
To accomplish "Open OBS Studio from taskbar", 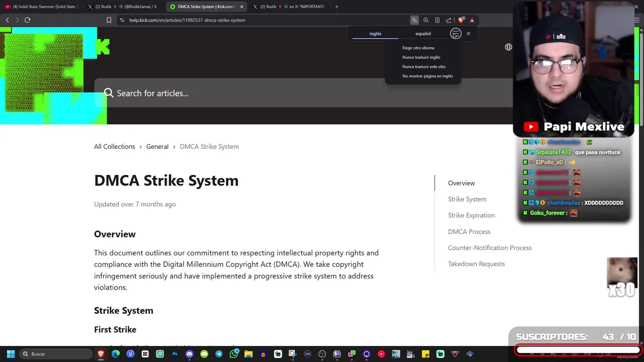I will tap(322, 354).
